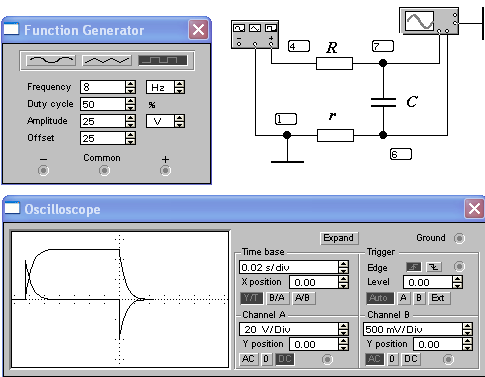
Task: Set Channel A coupling to DC
Action: point(285,359)
